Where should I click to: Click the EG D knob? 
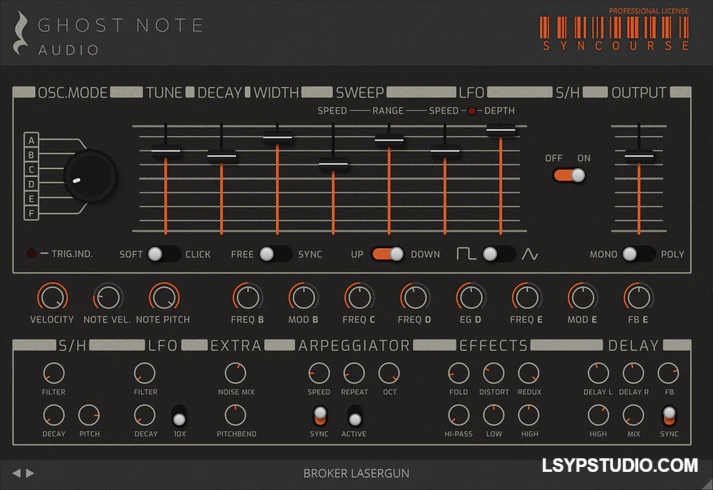tap(471, 297)
